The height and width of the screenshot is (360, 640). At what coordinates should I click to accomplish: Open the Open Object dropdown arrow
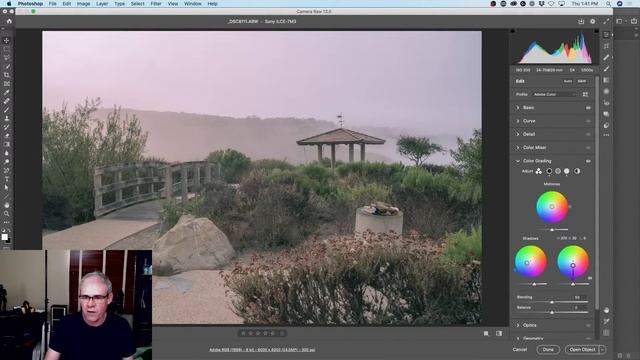[x=602, y=350]
